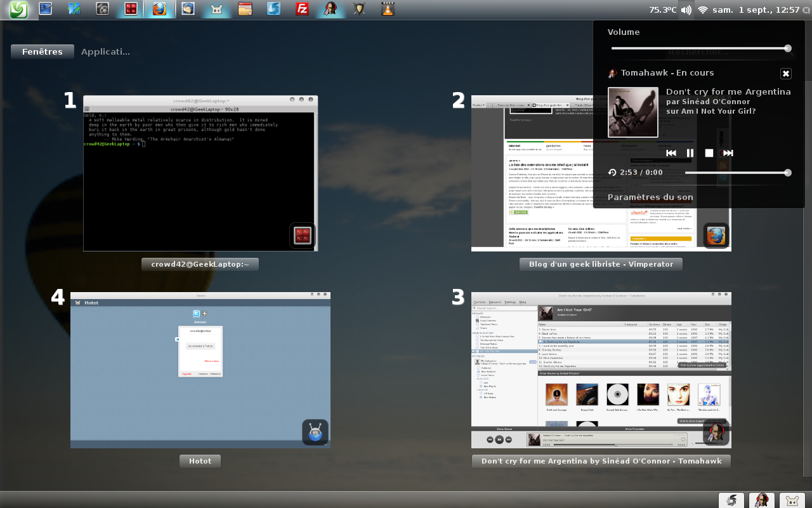Image resolution: width=812 pixels, height=508 pixels.
Task: Open the date and time menu
Action: click(x=756, y=10)
